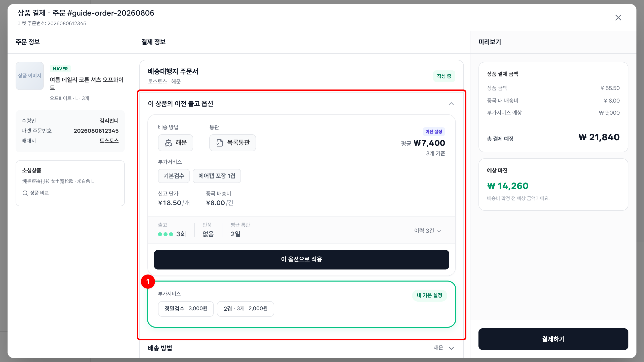
Task: Click the 이전 설정 badge
Action: (x=434, y=132)
